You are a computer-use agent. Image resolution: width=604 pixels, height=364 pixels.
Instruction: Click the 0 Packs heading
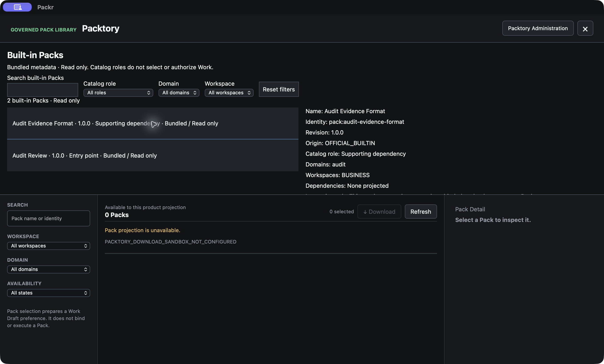click(117, 215)
